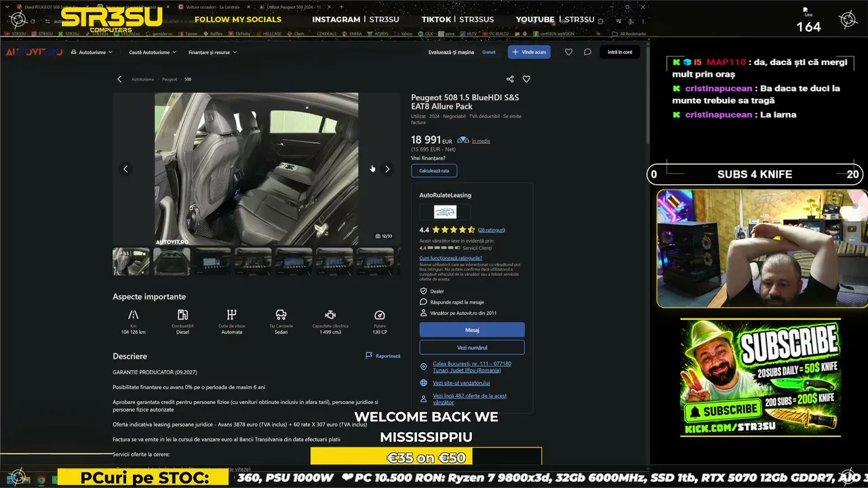Show the previous gallery photo
Screen dimensions: 868x488
[x=125, y=169]
